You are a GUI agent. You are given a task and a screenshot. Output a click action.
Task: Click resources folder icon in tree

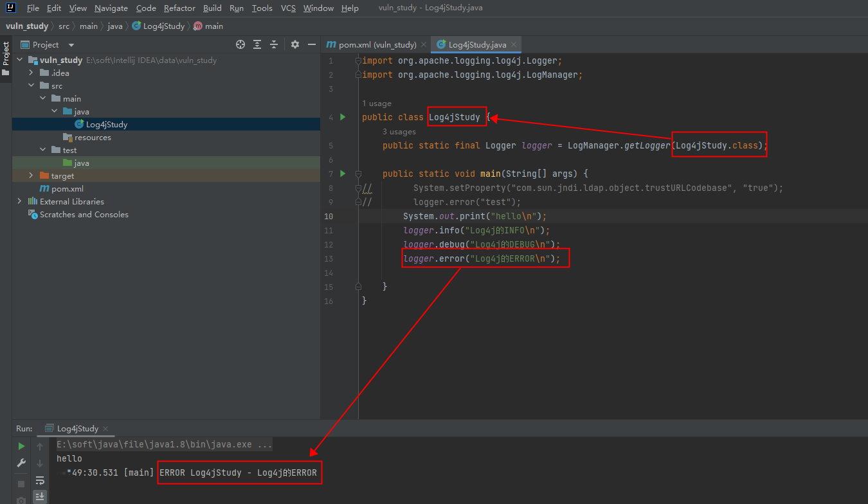coord(68,137)
